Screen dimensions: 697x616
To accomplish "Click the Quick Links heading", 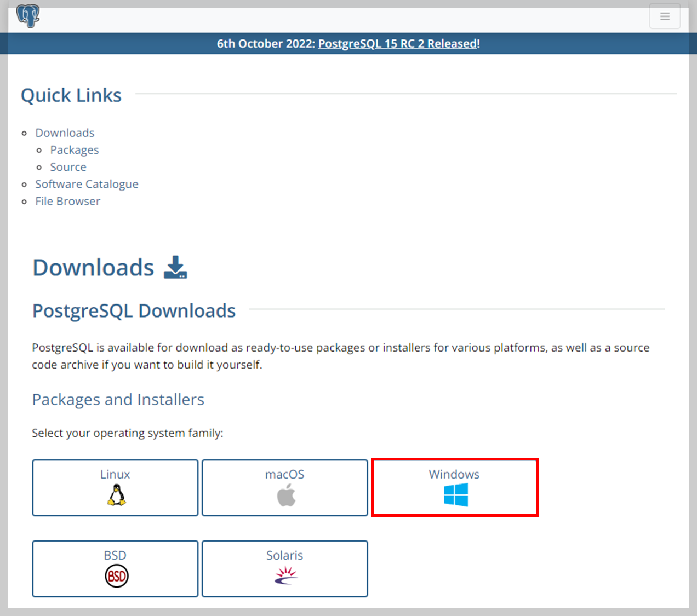I will click(71, 95).
